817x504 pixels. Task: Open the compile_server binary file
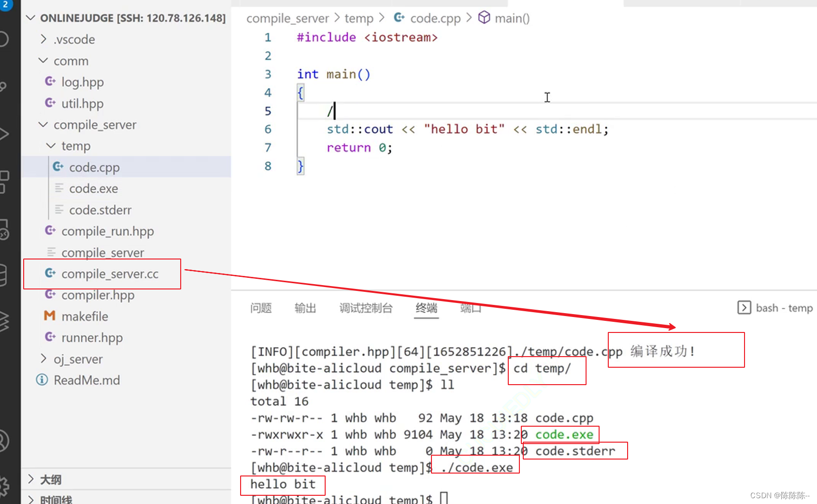103,253
